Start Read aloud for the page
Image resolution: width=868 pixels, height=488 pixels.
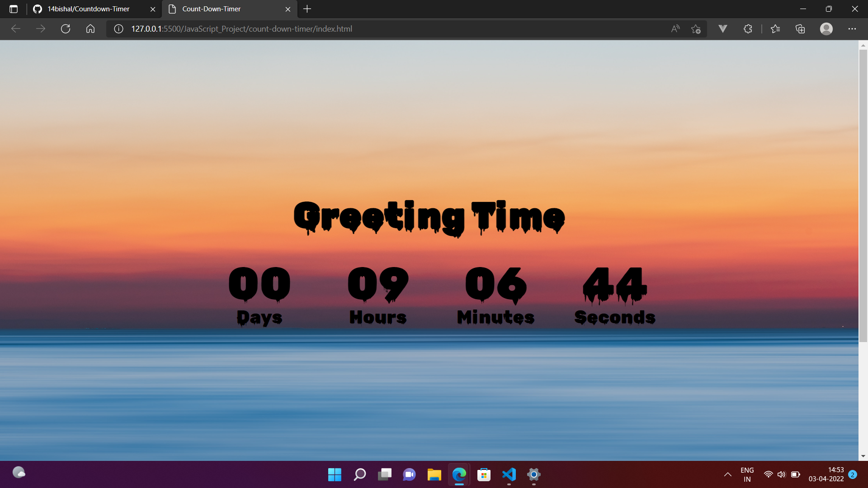675,28
